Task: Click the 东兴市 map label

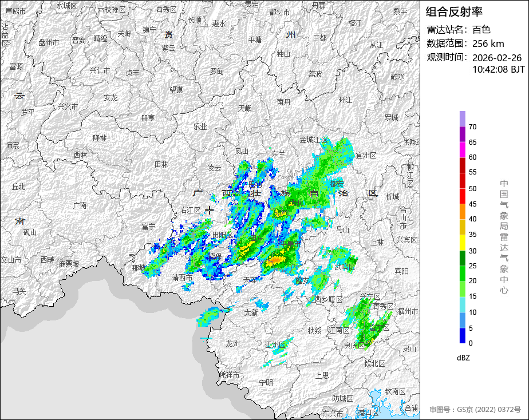Action: 333,413
